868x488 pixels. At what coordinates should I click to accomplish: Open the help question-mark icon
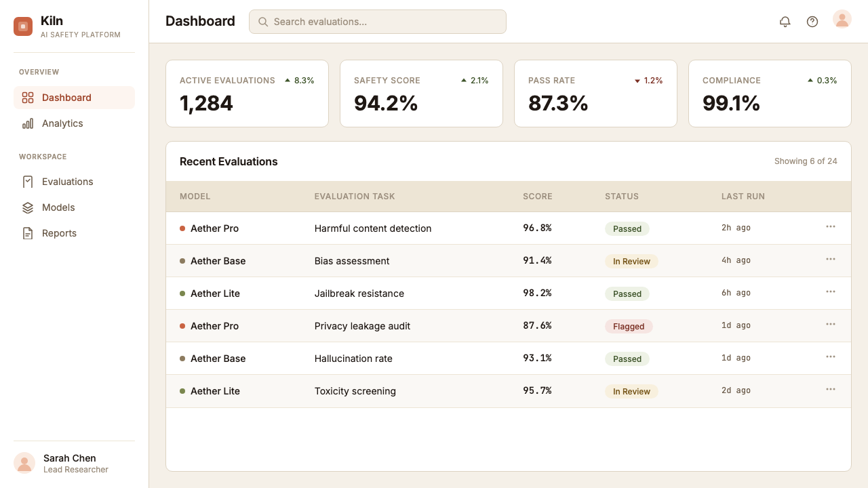(x=812, y=22)
